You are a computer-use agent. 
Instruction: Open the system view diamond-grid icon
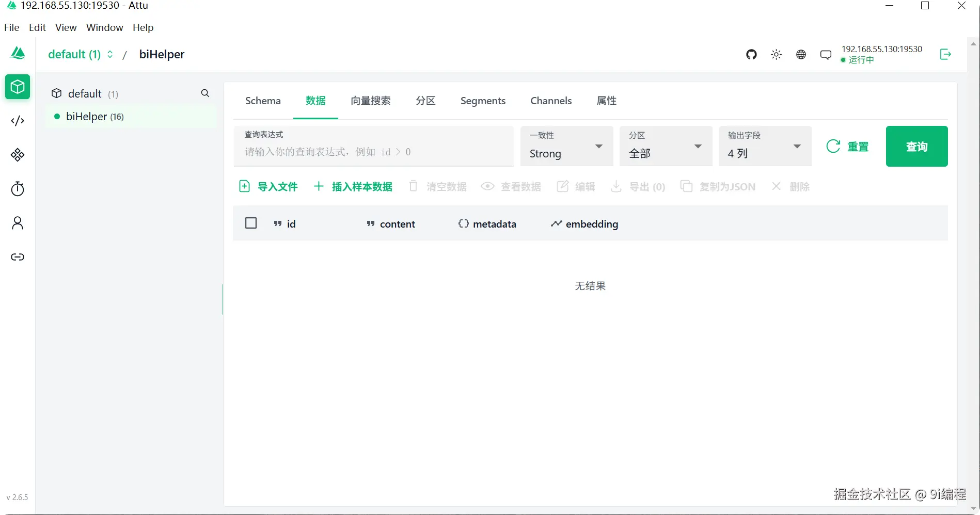[18, 155]
